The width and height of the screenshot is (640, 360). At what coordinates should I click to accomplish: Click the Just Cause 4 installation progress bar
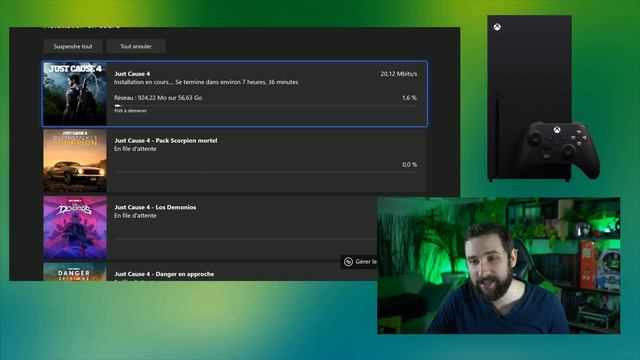(x=266, y=106)
